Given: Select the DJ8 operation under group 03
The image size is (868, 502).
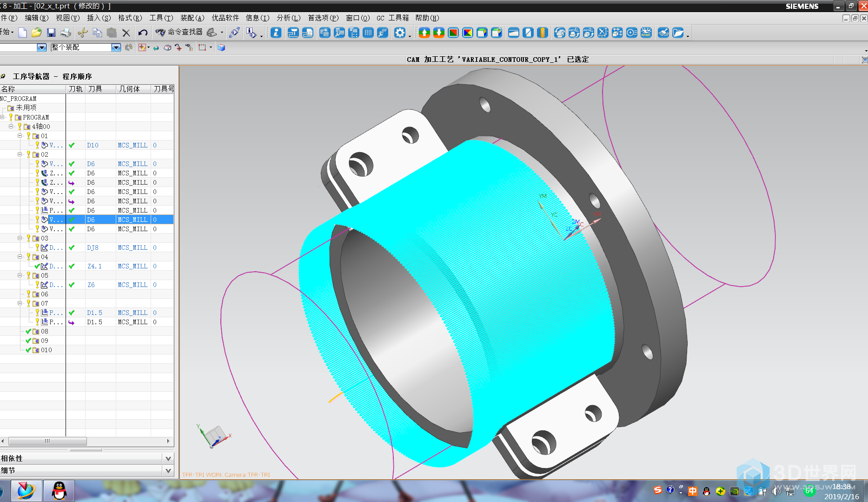Looking at the screenshot, I should pyautogui.click(x=87, y=248).
